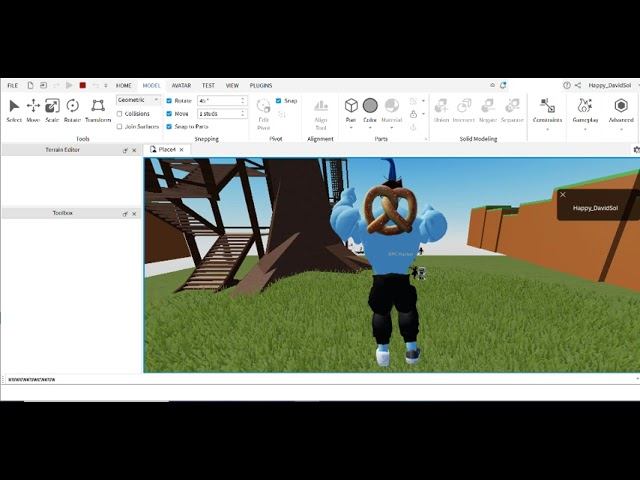Click the Rotate increment value field

222,100
